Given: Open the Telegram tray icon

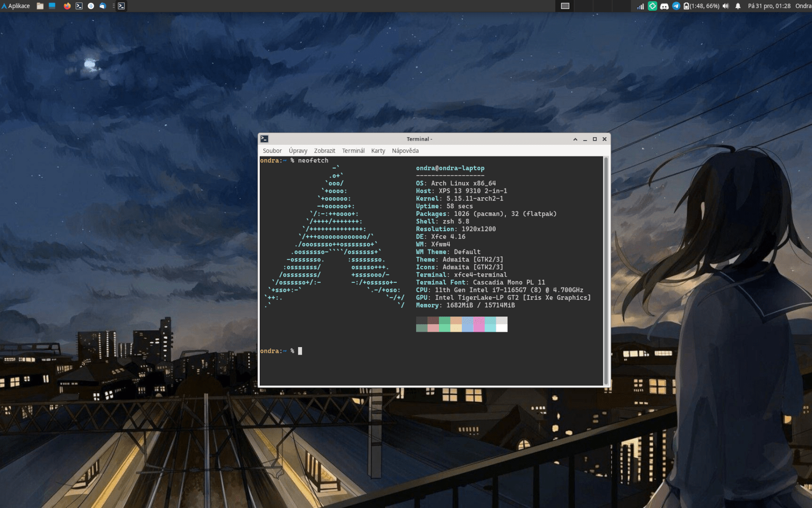Looking at the screenshot, I should coord(676,6).
